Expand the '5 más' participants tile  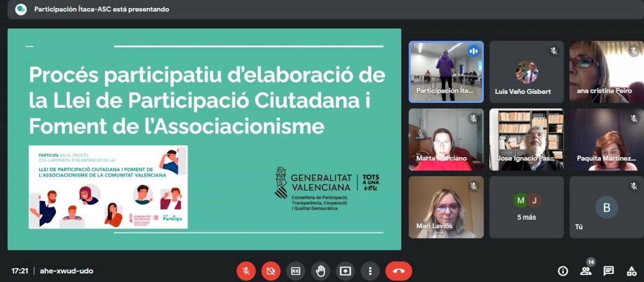pyautogui.click(x=526, y=207)
